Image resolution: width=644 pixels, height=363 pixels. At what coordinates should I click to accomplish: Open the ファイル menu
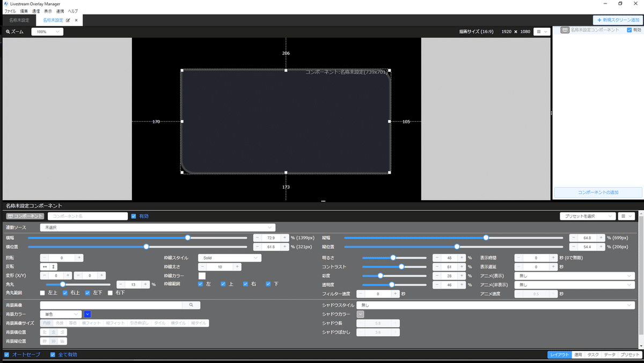[10, 11]
